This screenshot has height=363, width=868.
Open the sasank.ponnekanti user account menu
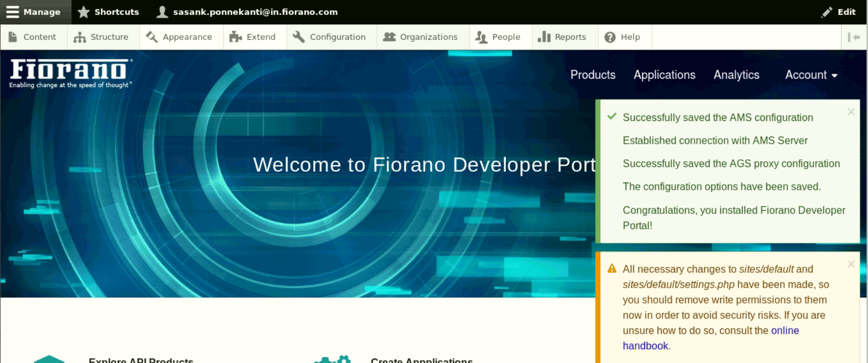[x=247, y=12]
